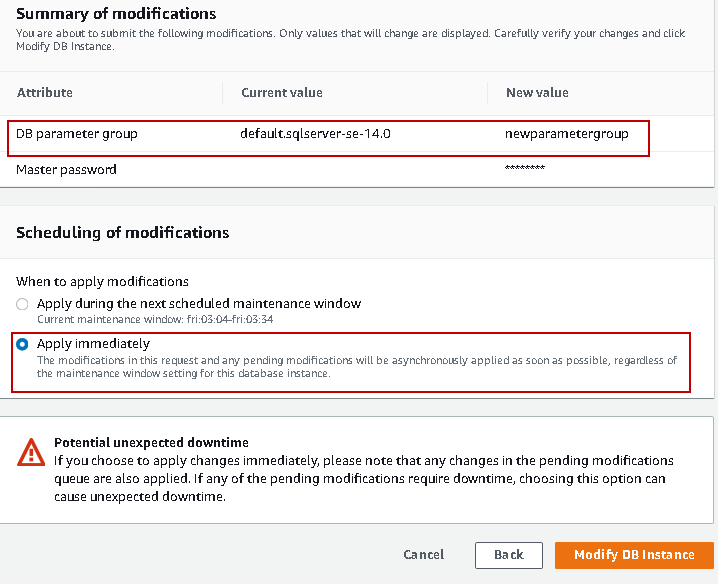
Task: Click the Current value column header
Action: point(281,93)
